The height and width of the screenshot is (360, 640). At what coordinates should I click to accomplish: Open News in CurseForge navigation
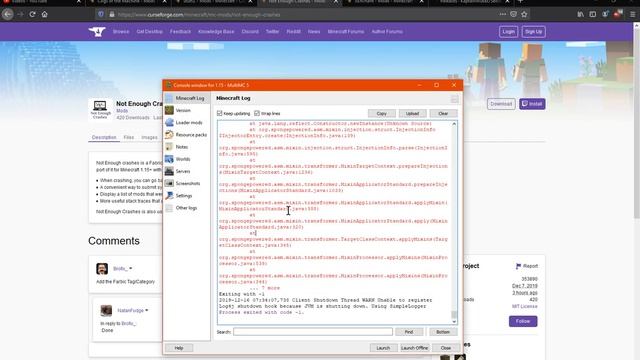point(314,31)
